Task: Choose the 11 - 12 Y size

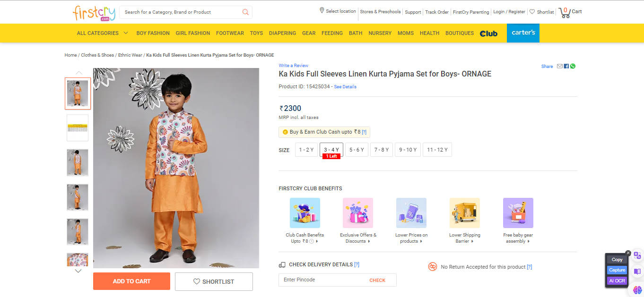Action: [x=437, y=150]
